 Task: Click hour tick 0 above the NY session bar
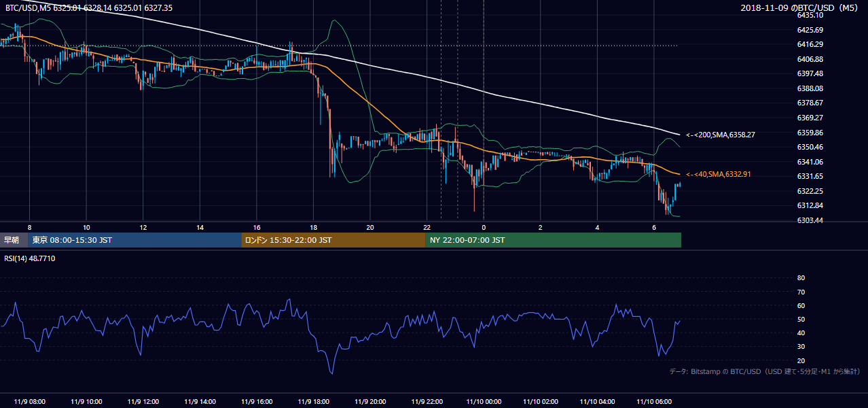point(484,227)
